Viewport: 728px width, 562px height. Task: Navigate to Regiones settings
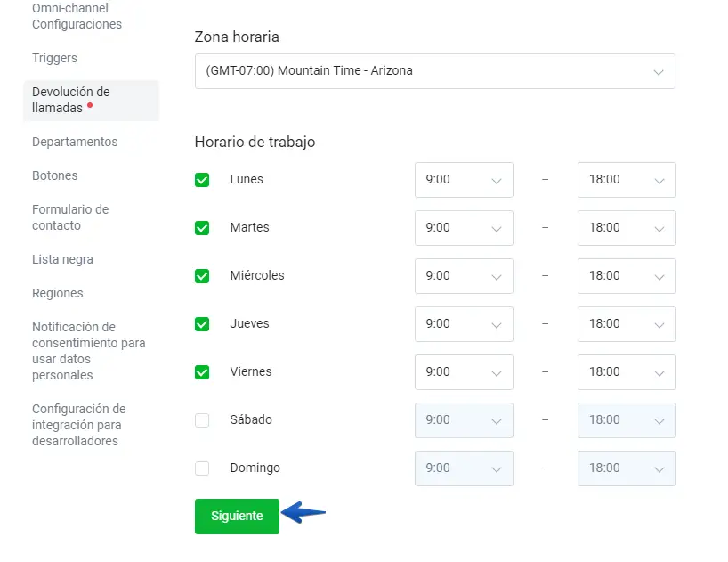click(x=58, y=294)
